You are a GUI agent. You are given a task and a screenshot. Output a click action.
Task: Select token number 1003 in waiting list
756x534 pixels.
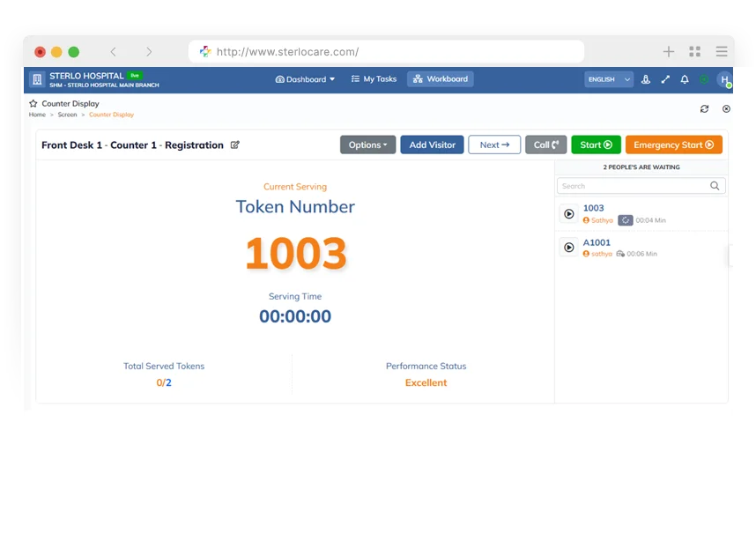(x=593, y=208)
